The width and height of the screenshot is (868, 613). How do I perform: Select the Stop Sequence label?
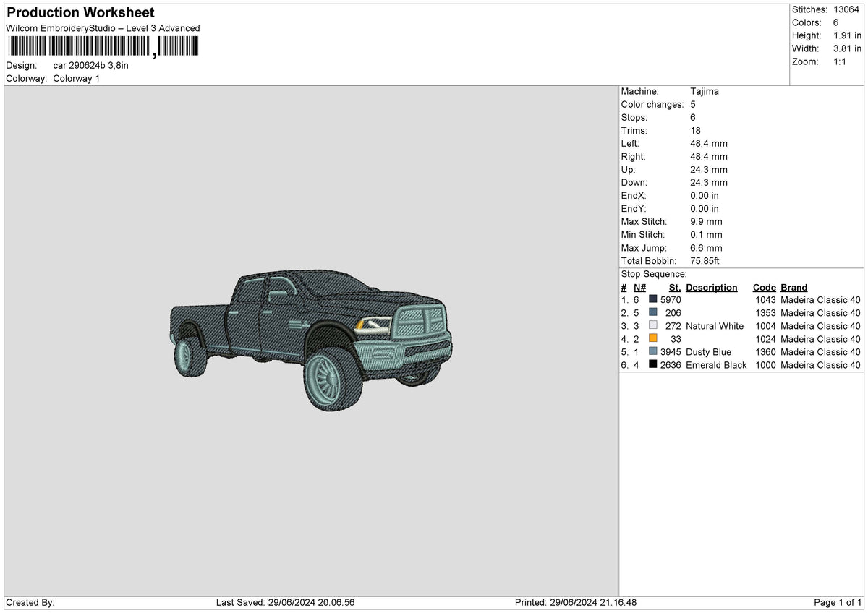click(x=654, y=274)
